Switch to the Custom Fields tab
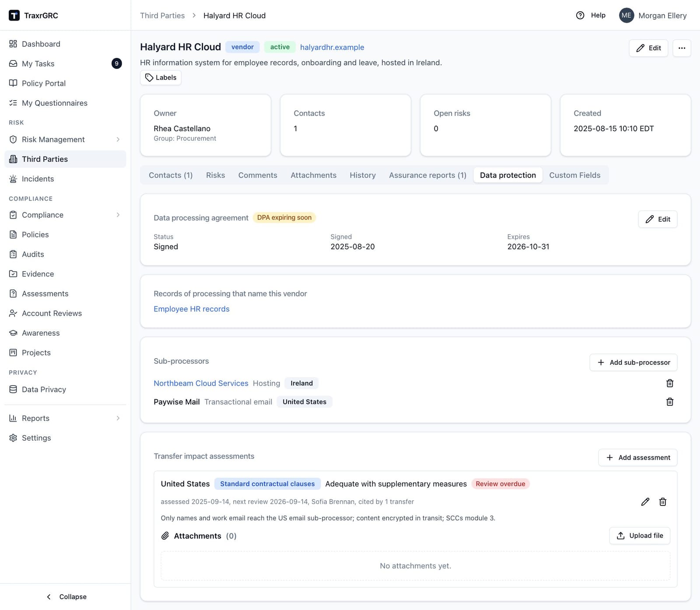This screenshot has height=610, width=700. pos(575,175)
